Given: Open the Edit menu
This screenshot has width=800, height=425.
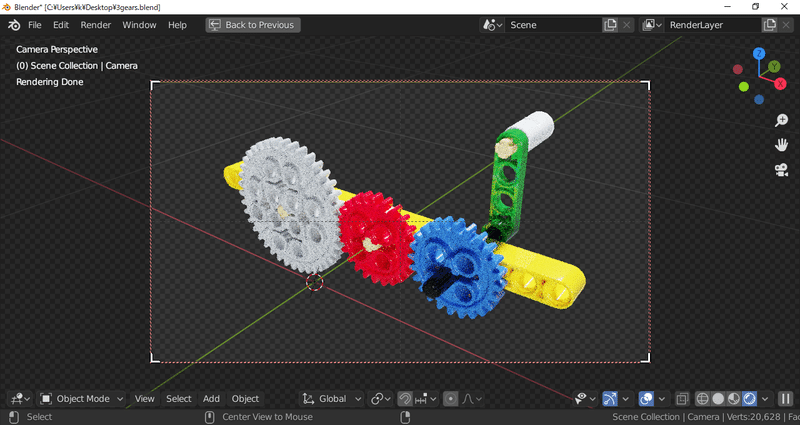Looking at the screenshot, I should pos(61,25).
